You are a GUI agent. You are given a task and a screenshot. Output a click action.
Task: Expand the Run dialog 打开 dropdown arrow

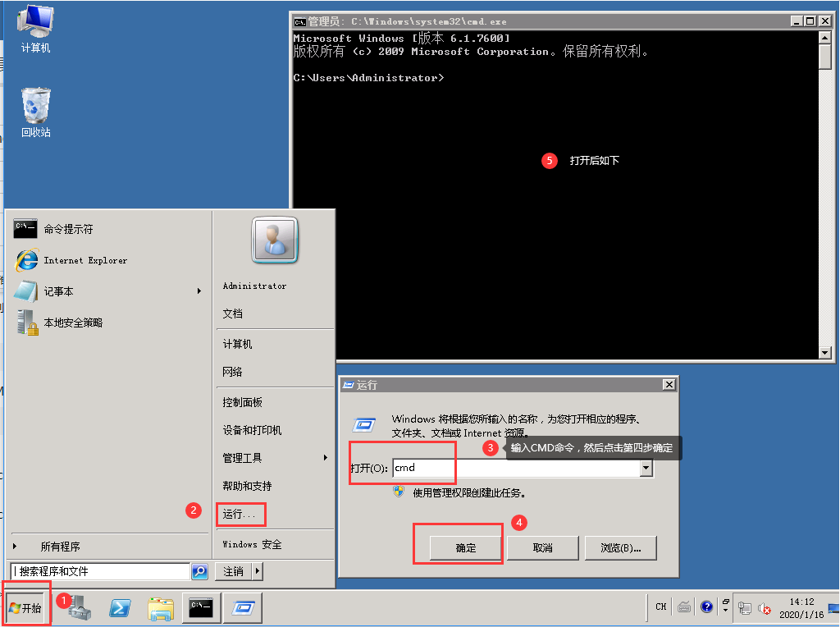[x=646, y=468]
